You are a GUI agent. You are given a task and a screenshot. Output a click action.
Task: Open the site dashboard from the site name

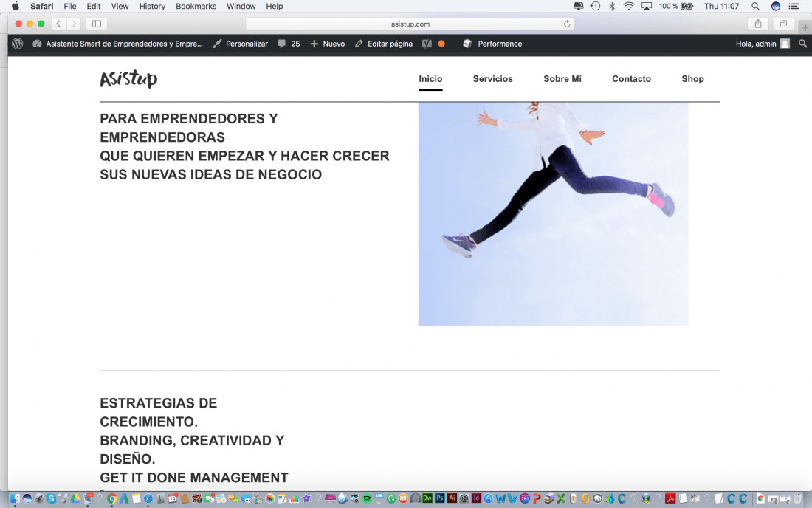(117, 44)
